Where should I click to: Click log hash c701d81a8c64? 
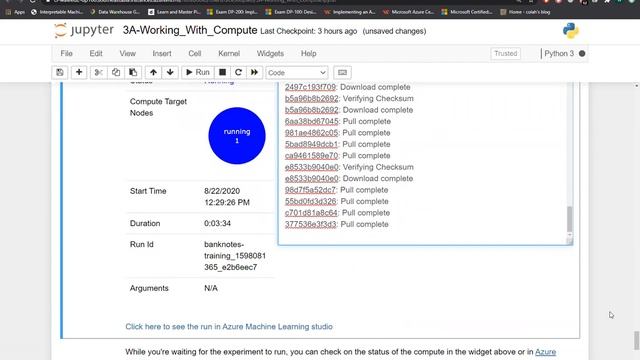[x=311, y=213]
